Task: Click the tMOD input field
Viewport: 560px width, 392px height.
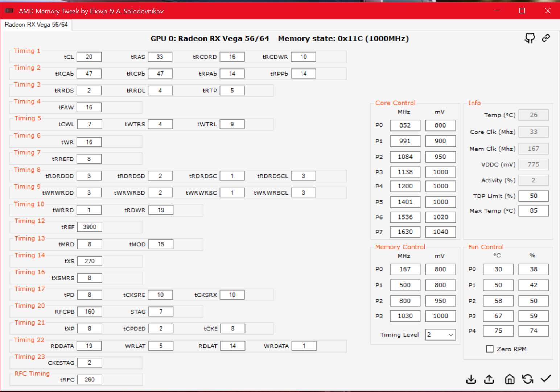Action: (161, 244)
